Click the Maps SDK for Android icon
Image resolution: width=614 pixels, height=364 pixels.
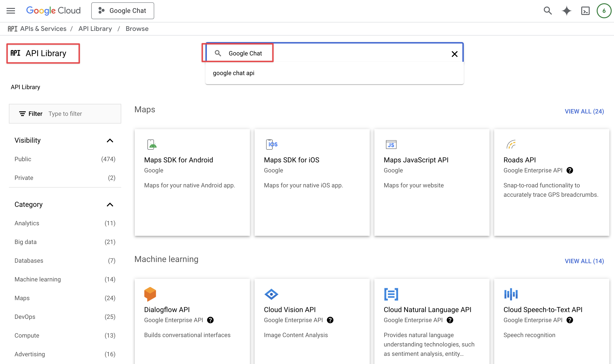point(152,145)
